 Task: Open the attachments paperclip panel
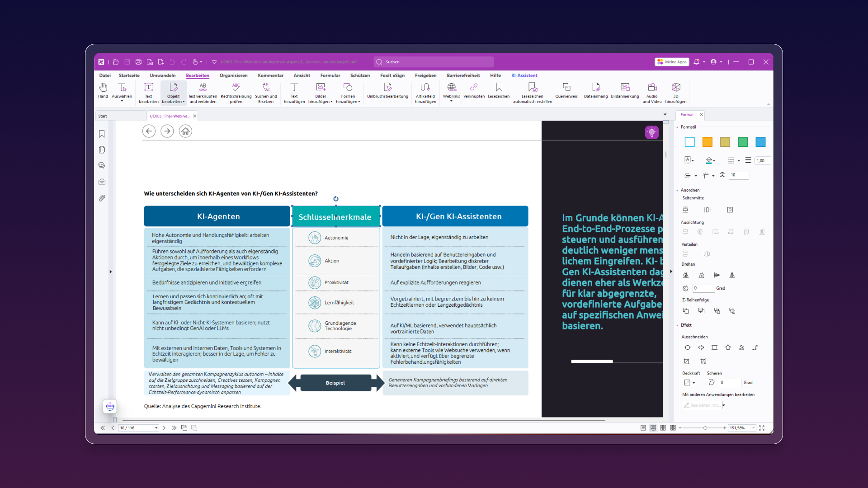pos(102,198)
